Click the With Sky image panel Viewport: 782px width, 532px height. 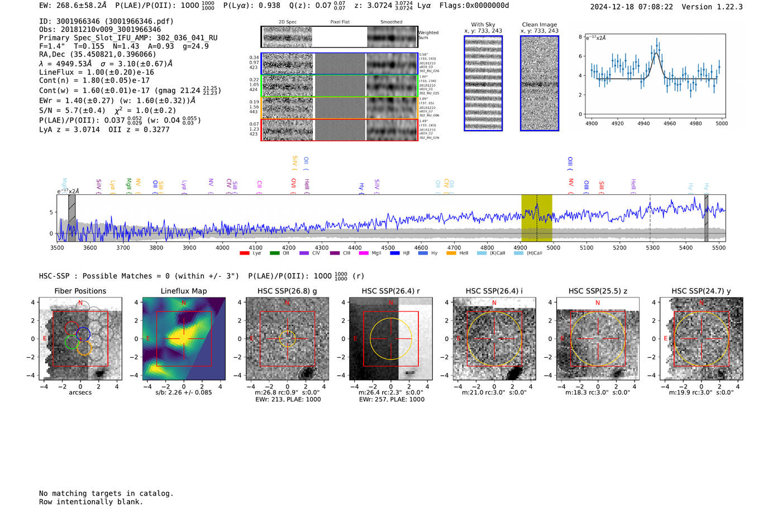483,83
